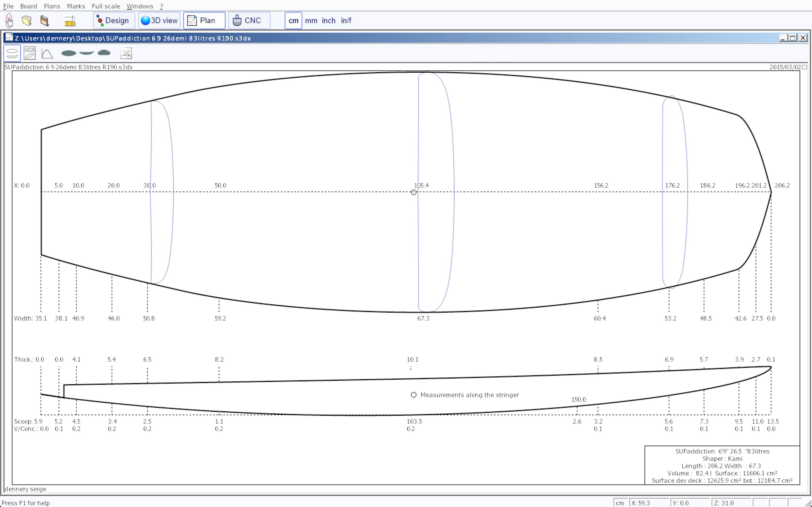This screenshot has height=507, width=812.
Task: Select cm as measurement unit
Action: click(x=293, y=21)
